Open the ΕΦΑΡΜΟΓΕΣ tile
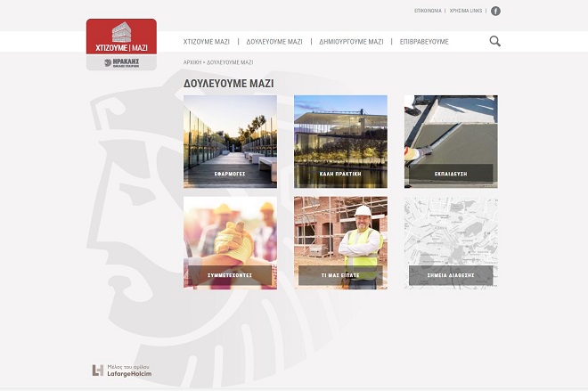This screenshot has height=391, width=588. point(230,142)
